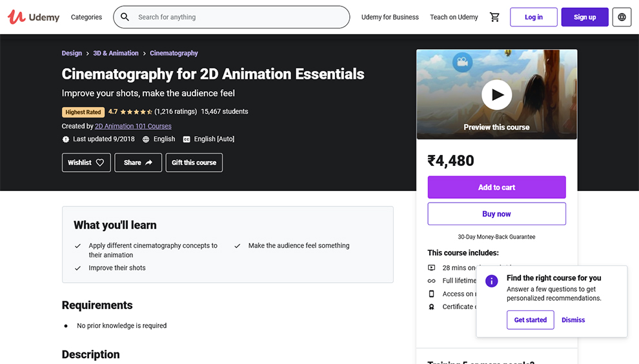
Task: Click the Description heading
Action: [91, 354]
